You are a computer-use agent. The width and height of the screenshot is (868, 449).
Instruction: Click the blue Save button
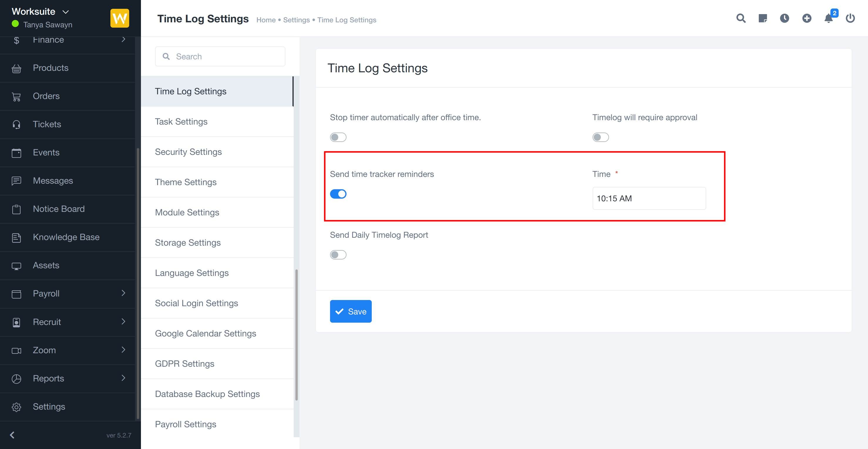click(350, 311)
